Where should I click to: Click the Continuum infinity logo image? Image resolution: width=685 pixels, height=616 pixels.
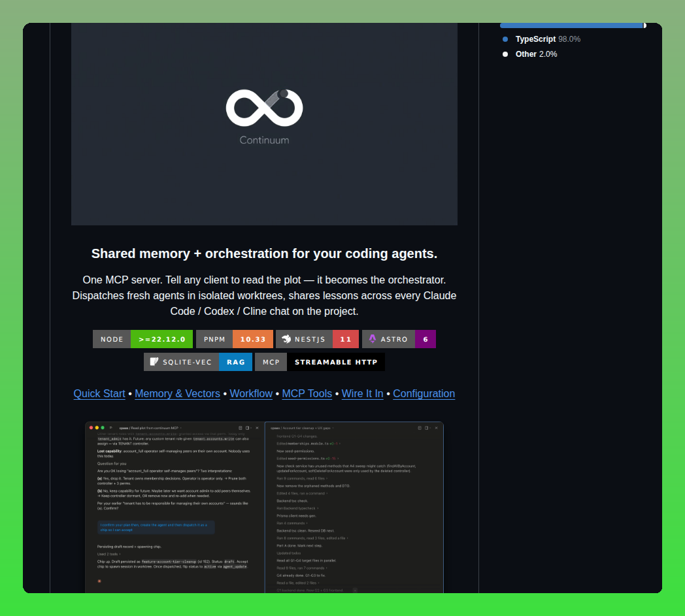pyautogui.click(x=264, y=108)
